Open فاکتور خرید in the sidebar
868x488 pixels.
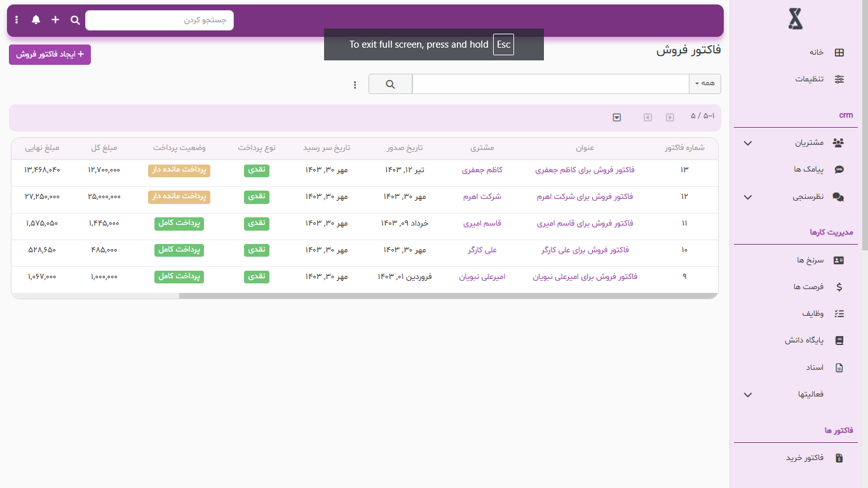coord(804,458)
